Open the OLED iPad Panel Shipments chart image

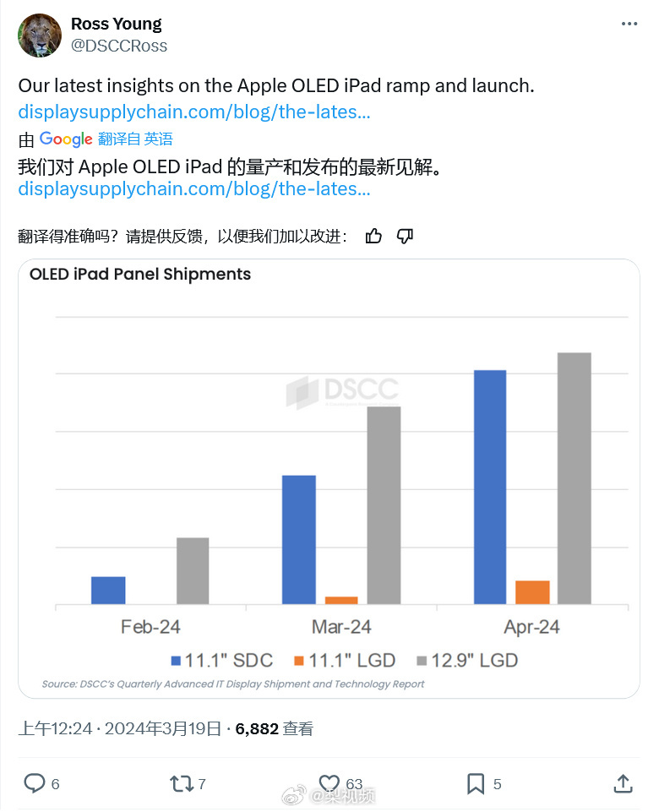329,478
